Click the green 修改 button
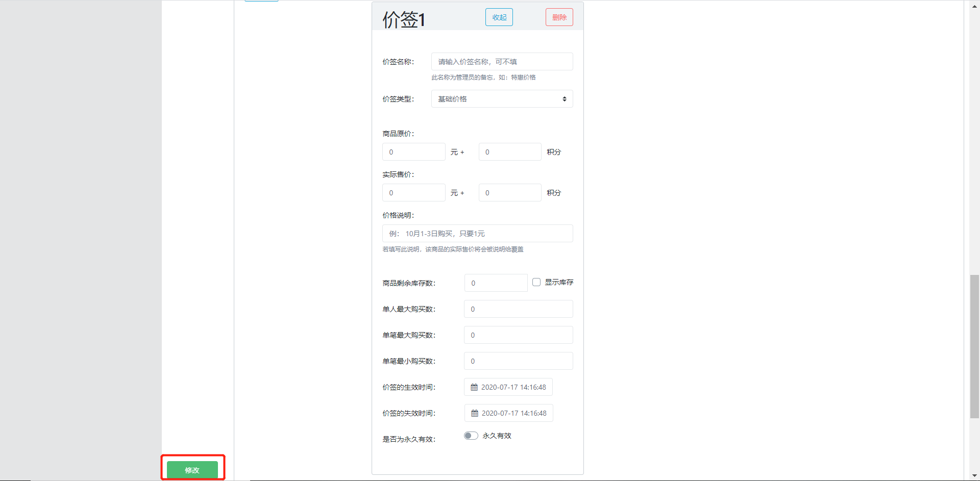This screenshot has height=481, width=980. 192,470
